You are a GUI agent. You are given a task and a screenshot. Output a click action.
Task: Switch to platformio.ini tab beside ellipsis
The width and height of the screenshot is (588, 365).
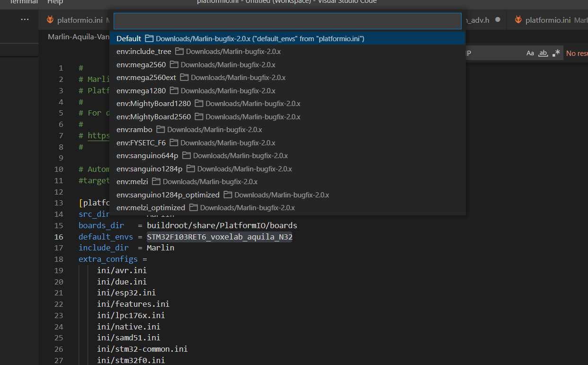tap(76, 20)
